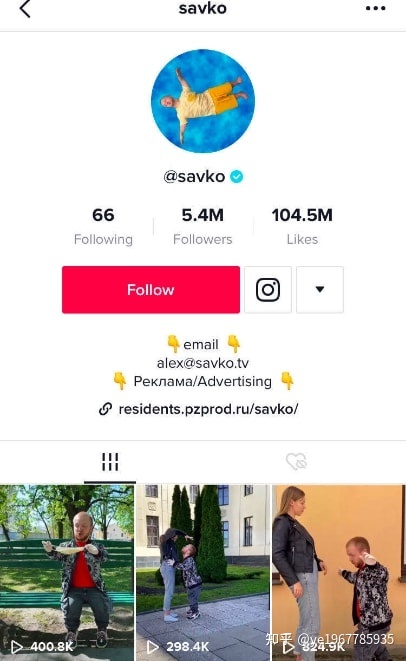Open the residents.pzprod.ru/savko/ link
This screenshot has height=661, width=406.
208,409
